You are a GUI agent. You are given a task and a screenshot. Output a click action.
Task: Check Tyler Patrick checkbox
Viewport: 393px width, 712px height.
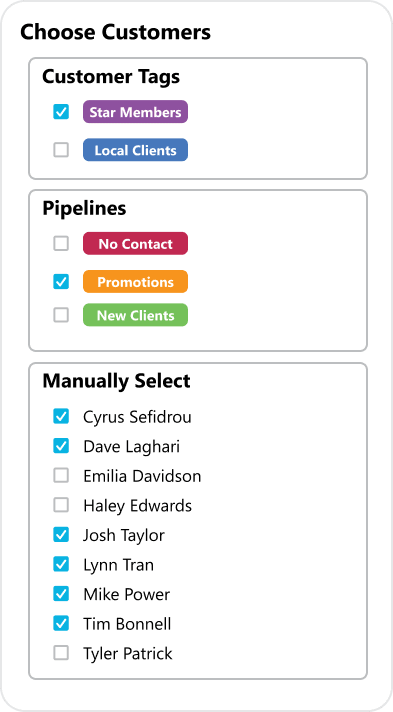(x=61, y=653)
